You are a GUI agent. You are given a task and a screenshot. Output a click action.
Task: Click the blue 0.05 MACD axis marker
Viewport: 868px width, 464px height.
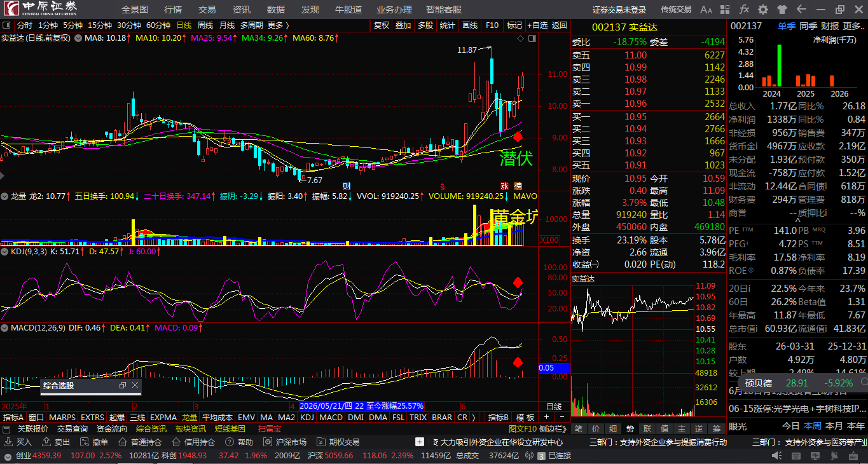coord(555,368)
